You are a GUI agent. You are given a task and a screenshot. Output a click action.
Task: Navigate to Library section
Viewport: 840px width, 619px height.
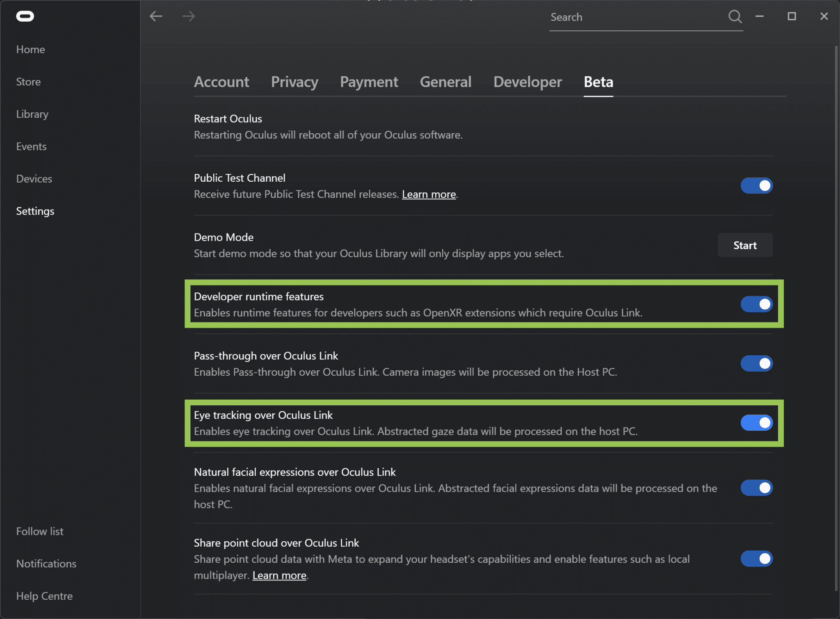point(32,113)
